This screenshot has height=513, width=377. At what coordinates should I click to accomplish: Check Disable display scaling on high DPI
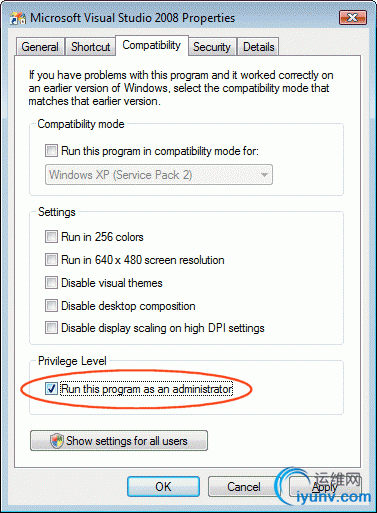(51, 328)
